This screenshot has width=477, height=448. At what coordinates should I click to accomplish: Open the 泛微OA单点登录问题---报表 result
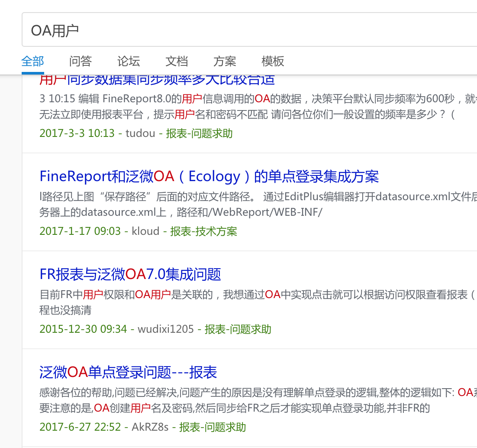point(128,372)
